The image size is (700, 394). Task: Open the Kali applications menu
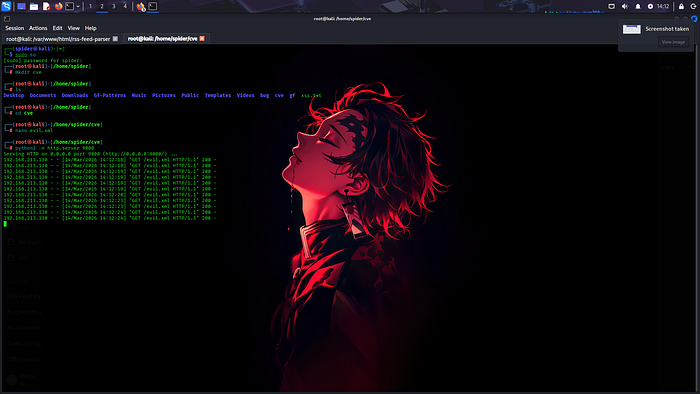pyautogui.click(x=6, y=6)
